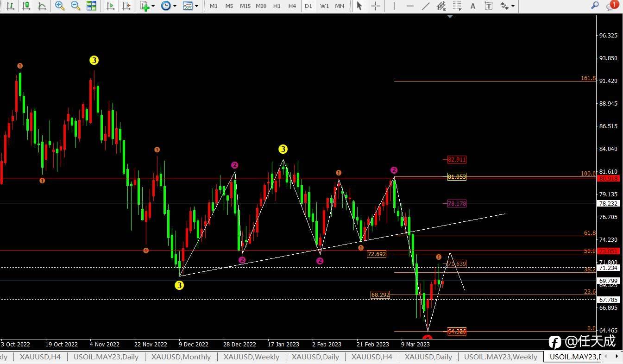Select the crosshair tool
The width and height of the screenshot is (623, 364).
pos(376,6)
